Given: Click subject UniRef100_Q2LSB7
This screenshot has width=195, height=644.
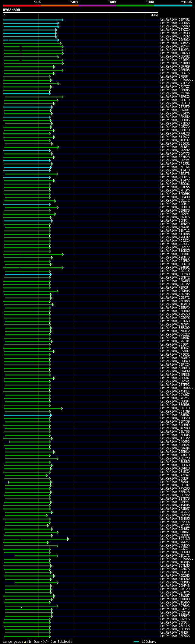Looking at the screenshot, I should (x=175, y=378).
